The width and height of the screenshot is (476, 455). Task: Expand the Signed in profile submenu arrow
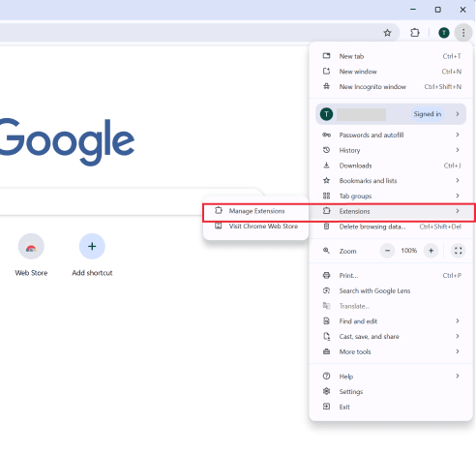pos(458,113)
